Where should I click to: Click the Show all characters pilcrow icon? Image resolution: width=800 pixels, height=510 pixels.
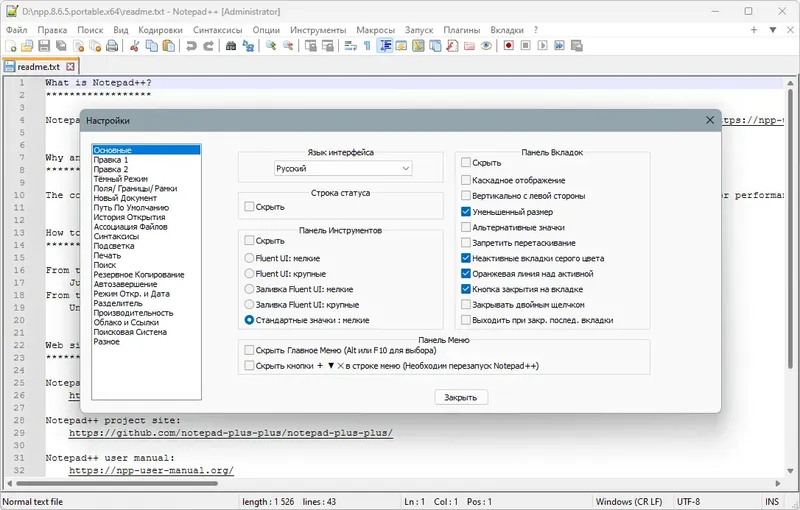click(367, 46)
